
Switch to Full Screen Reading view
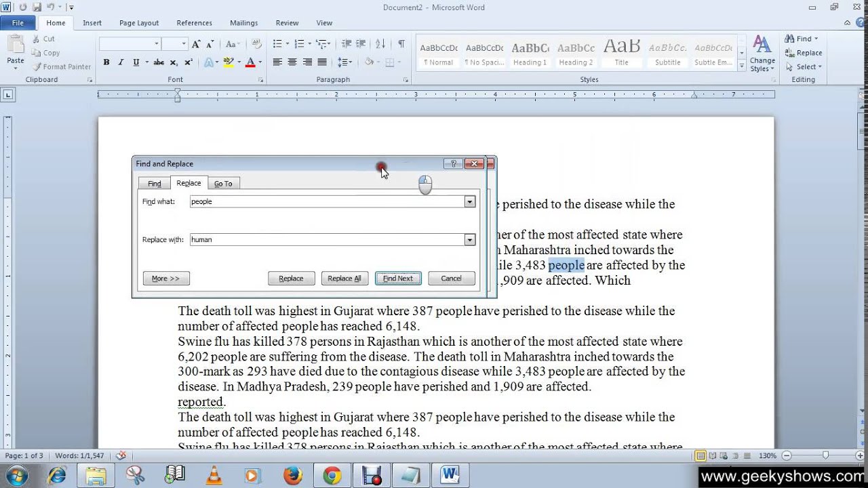point(712,455)
